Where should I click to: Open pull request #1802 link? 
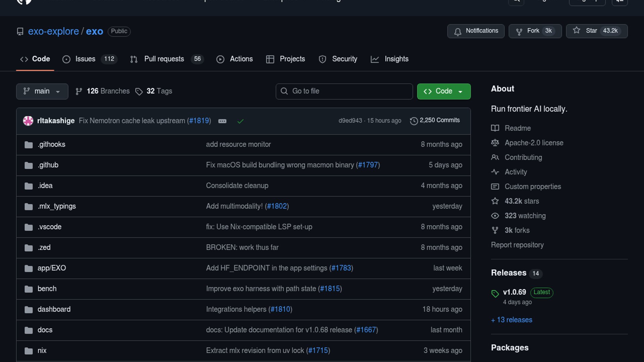pyautogui.click(x=277, y=206)
